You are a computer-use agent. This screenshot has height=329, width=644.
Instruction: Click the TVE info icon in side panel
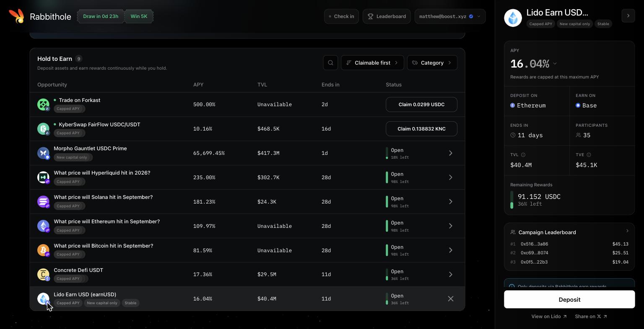click(589, 155)
